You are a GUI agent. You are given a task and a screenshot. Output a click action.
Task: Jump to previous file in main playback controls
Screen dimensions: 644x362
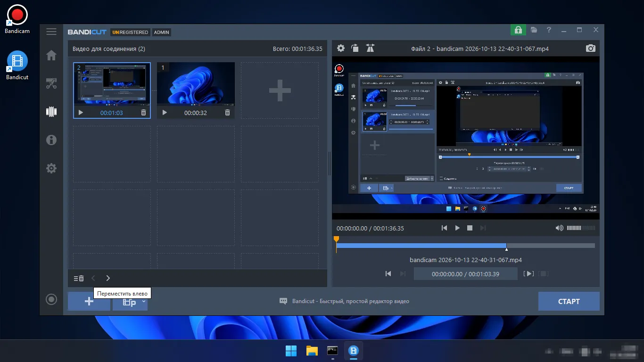click(x=444, y=228)
